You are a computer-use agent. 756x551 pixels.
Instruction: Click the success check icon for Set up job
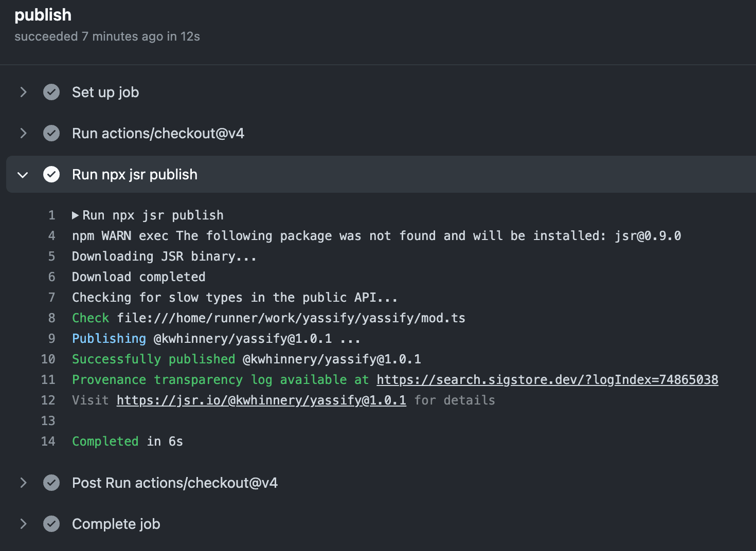[51, 92]
